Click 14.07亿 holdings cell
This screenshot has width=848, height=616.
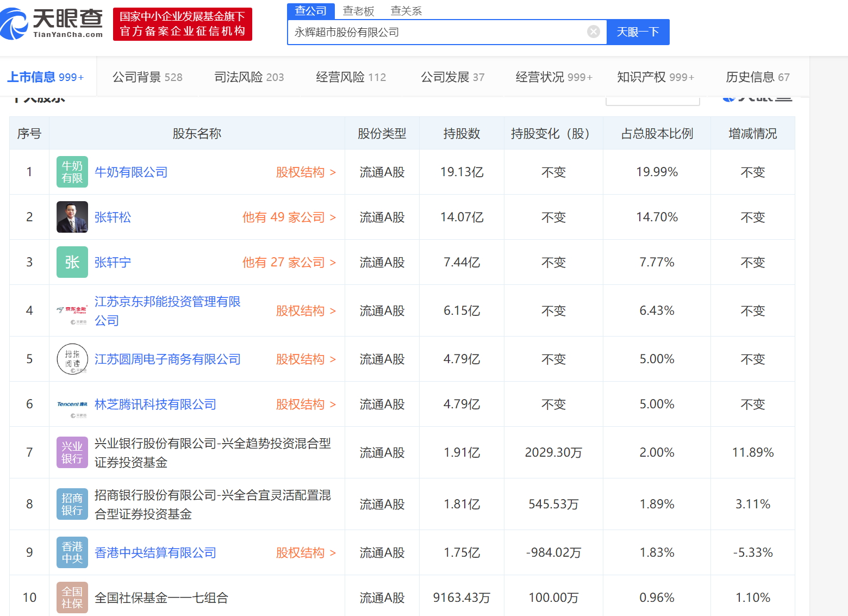pyautogui.click(x=462, y=217)
